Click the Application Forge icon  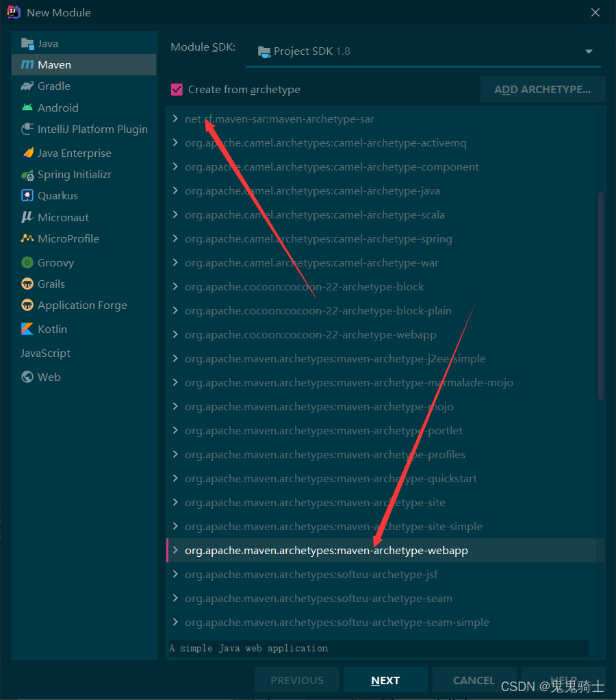[27, 305]
